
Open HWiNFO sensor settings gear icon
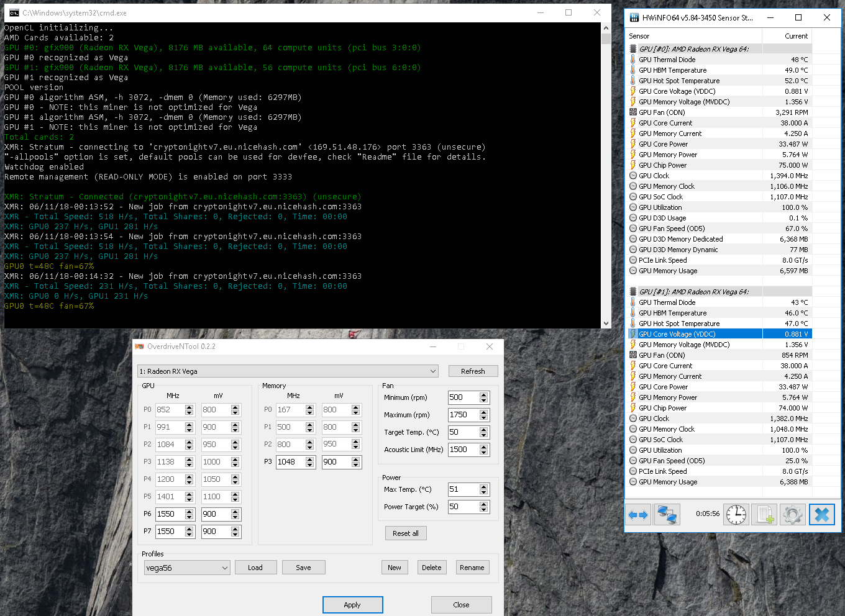tap(792, 514)
